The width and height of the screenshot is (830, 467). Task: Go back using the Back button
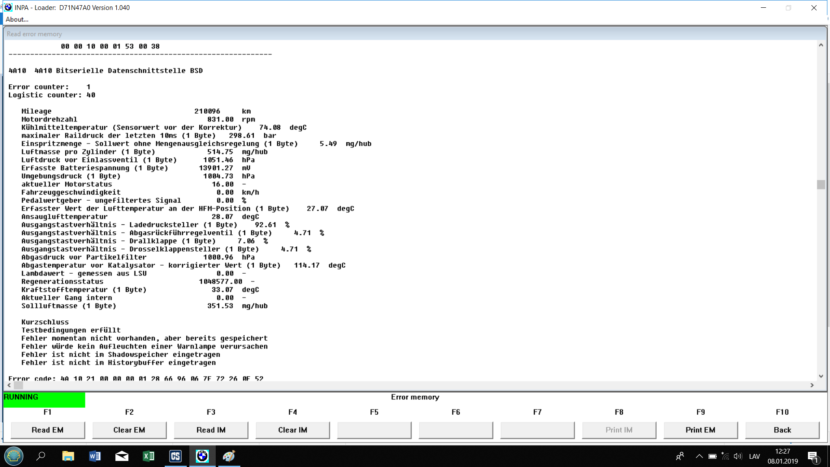tap(782, 430)
